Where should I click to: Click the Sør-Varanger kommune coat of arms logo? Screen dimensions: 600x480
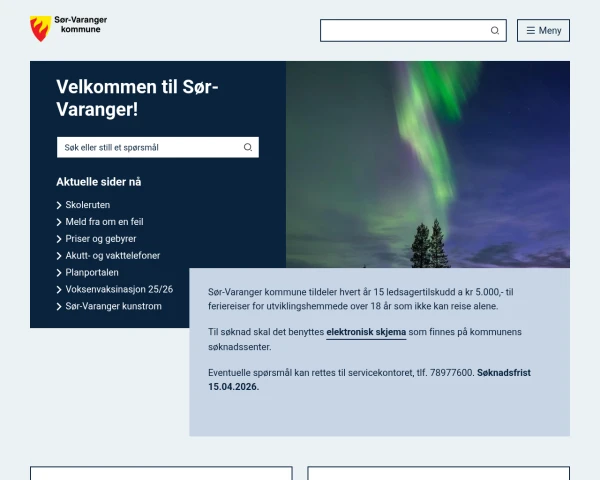(x=41, y=28)
